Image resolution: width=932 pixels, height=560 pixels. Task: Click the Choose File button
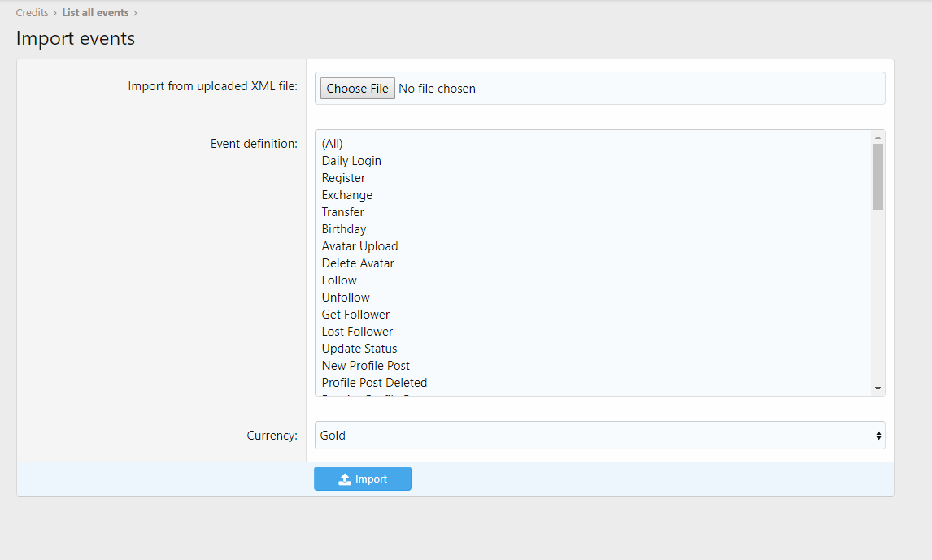click(357, 89)
